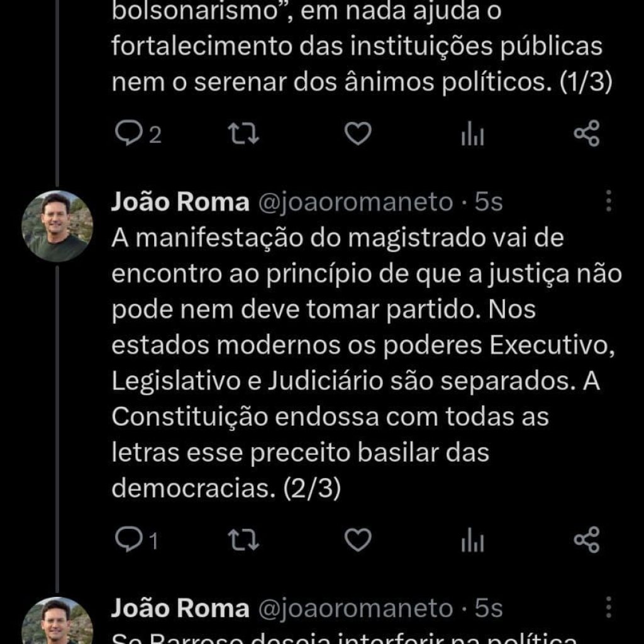Reply to the tweet ending in (1/3)
Image resolution: width=644 pixels, height=644 pixels.
point(129,134)
